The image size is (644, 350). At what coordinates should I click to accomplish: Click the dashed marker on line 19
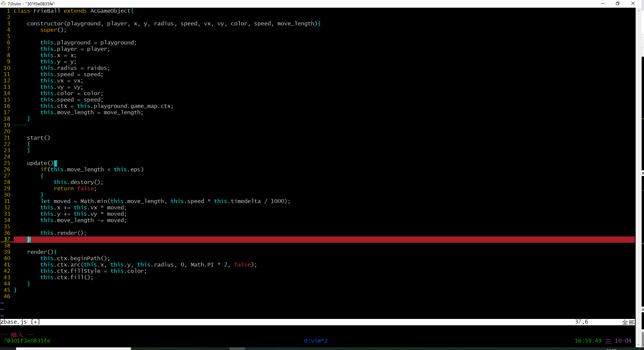tap(20, 125)
